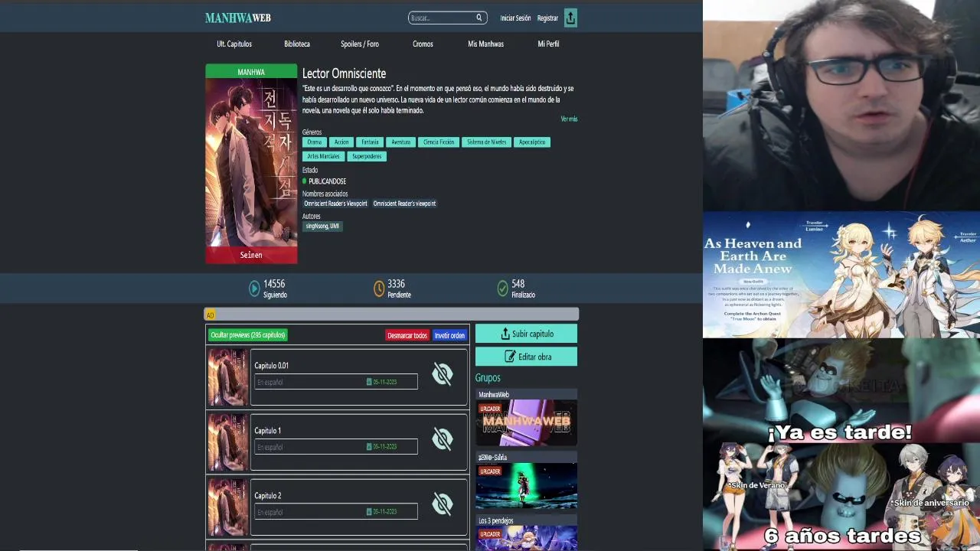This screenshot has height=551, width=980.
Task: Select the Acción genre tag
Action: (x=341, y=142)
